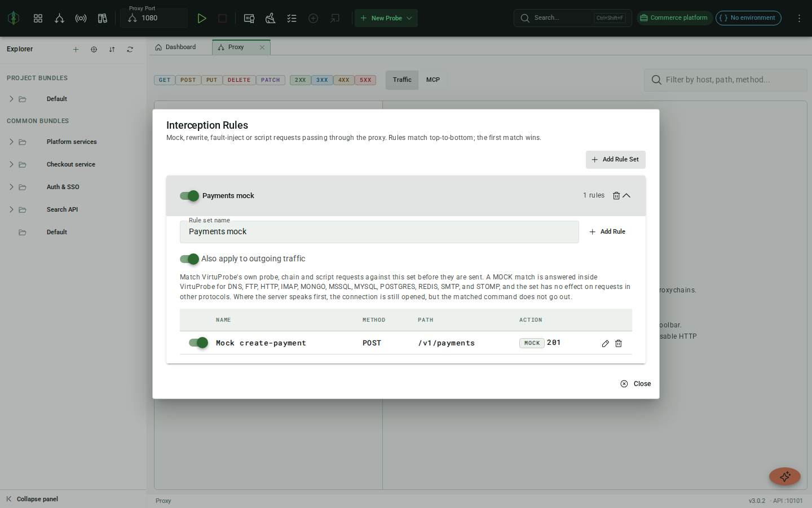
Task: Click the Explorer sort arrows icon
Action: point(112,49)
